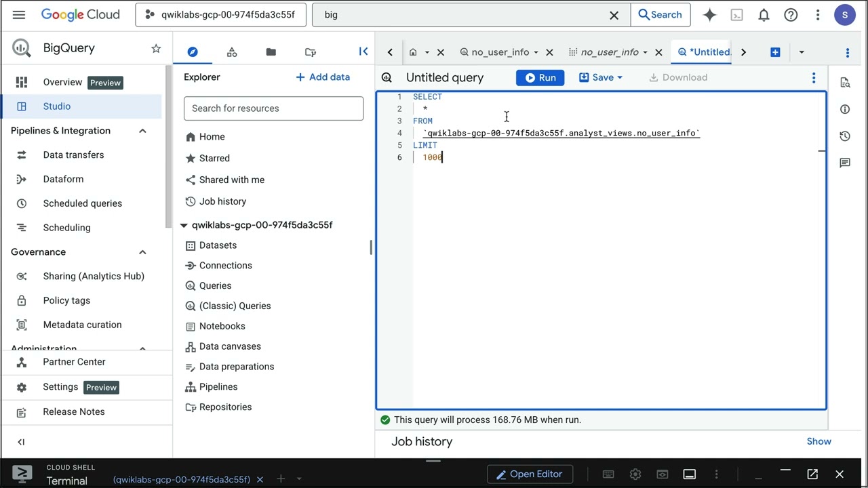Screen dimensions: 868x488
Task: Open the help question mark menu
Action: coord(791,14)
